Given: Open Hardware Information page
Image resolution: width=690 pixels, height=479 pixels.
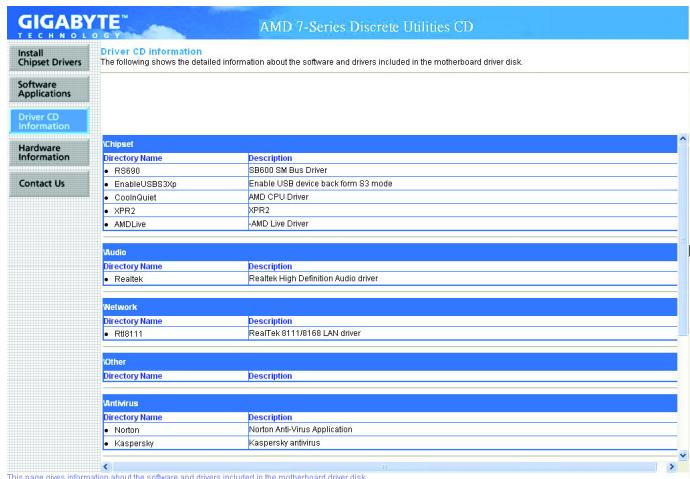Looking at the screenshot, I should click(x=49, y=153).
